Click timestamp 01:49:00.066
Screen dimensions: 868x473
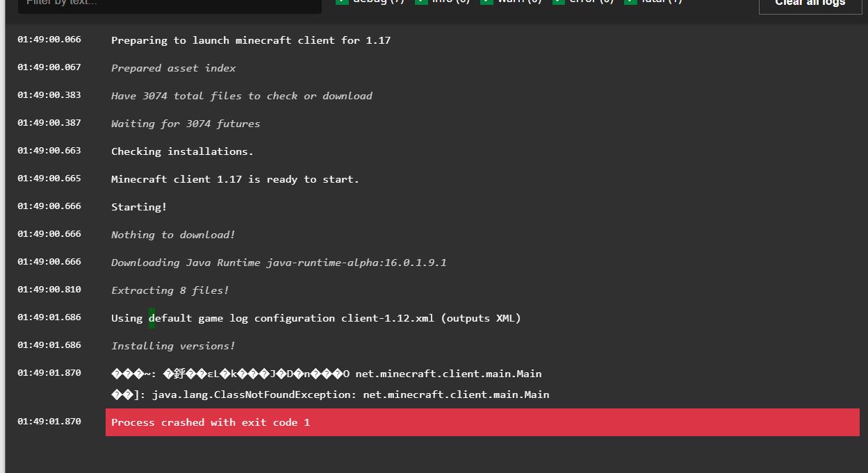pos(49,40)
